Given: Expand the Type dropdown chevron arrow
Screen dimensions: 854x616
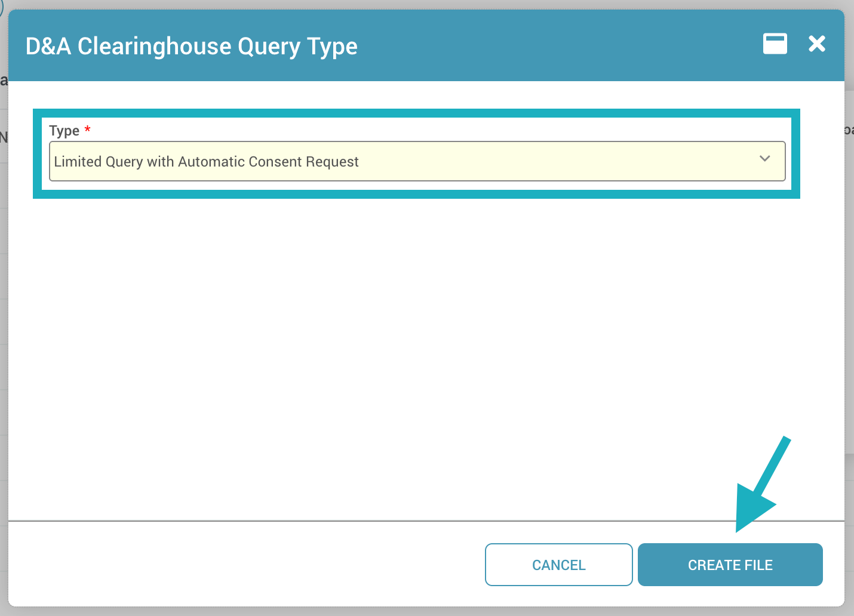Looking at the screenshot, I should click(764, 159).
